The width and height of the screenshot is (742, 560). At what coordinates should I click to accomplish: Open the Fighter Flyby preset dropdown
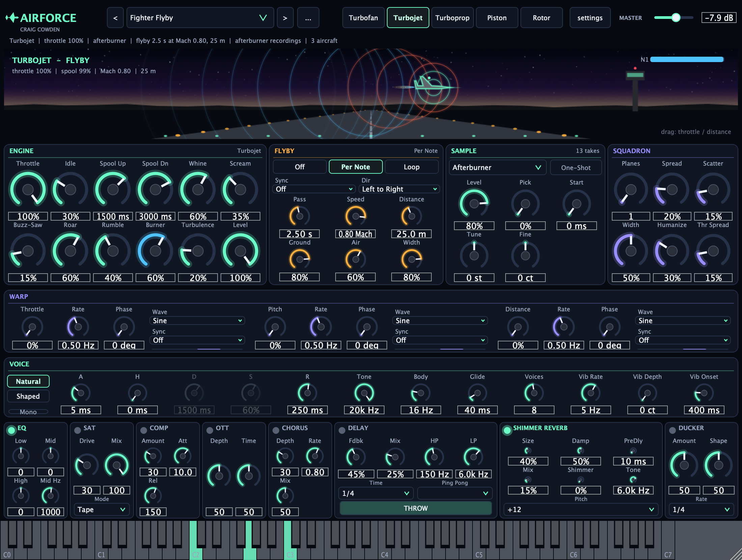(200, 18)
